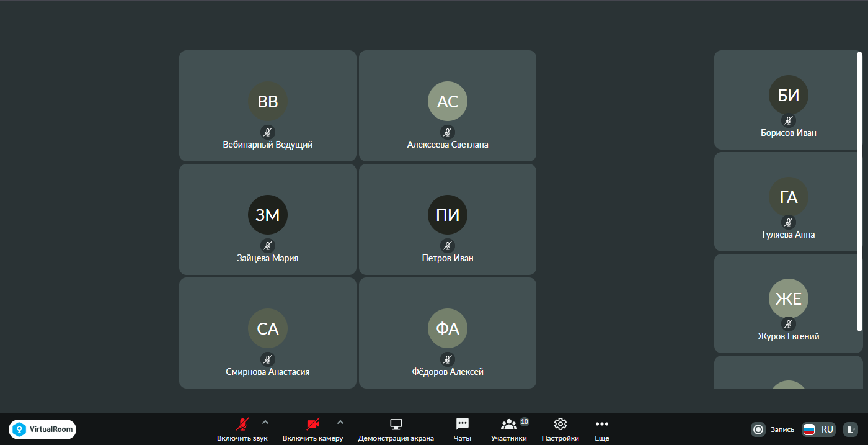Select Вебинарный Ведущий participant tile
This screenshot has width=868, height=445.
tap(268, 106)
